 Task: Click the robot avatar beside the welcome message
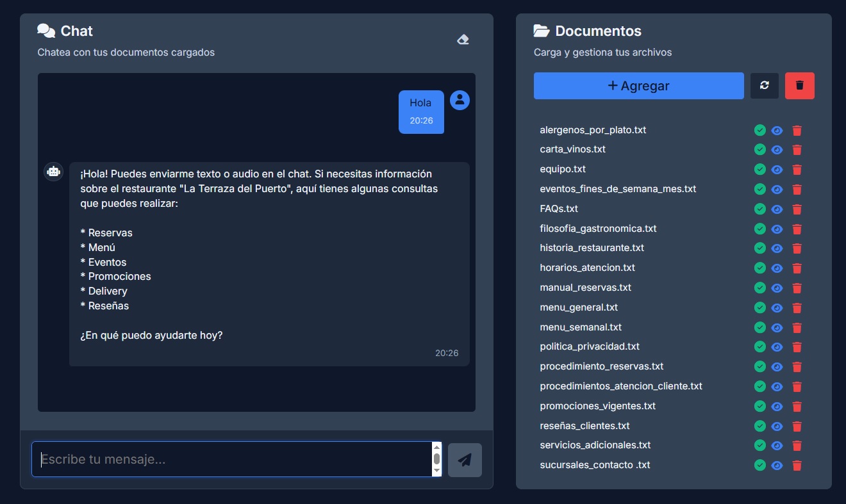(53, 171)
